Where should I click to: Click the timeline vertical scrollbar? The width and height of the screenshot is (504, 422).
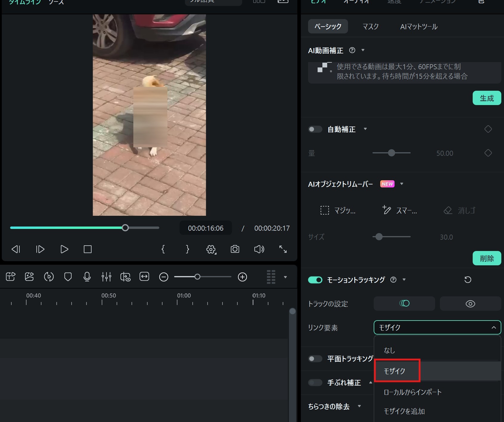click(x=292, y=365)
